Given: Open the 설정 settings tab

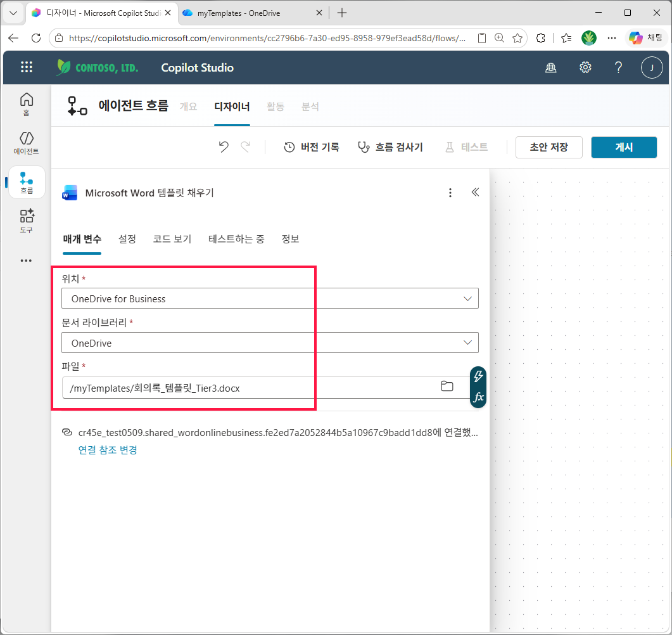Looking at the screenshot, I should tap(127, 239).
